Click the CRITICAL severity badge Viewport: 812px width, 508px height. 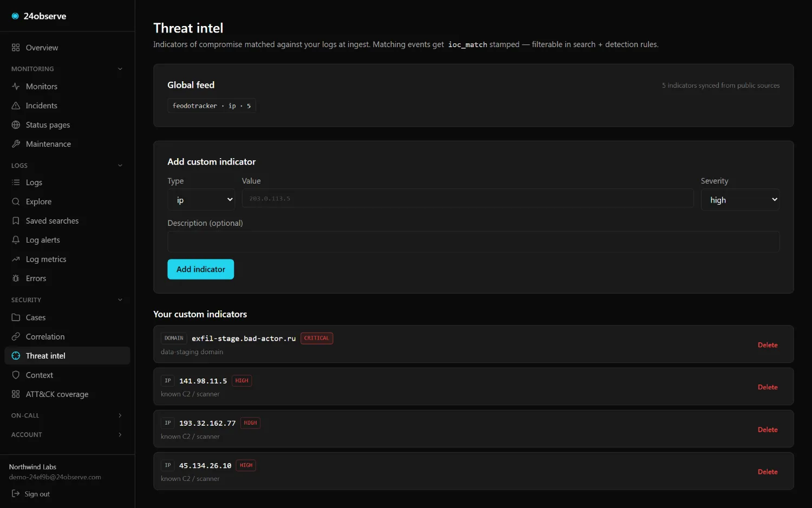(x=317, y=338)
